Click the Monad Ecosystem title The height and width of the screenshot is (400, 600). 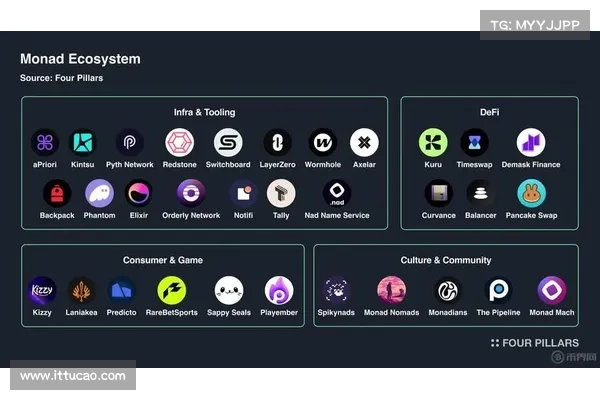(80, 59)
